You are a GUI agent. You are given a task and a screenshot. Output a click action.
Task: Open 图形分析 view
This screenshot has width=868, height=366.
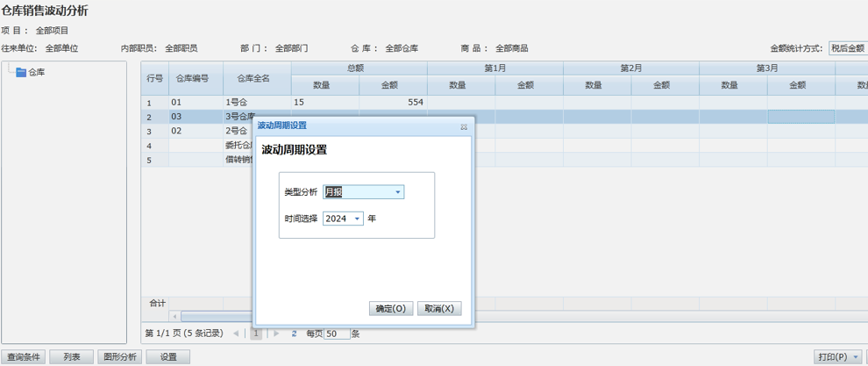coord(119,357)
